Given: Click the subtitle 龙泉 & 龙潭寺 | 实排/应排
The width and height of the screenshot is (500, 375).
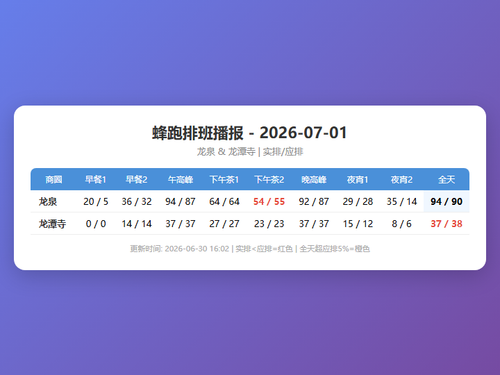Looking at the screenshot, I should tap(250, 152).
